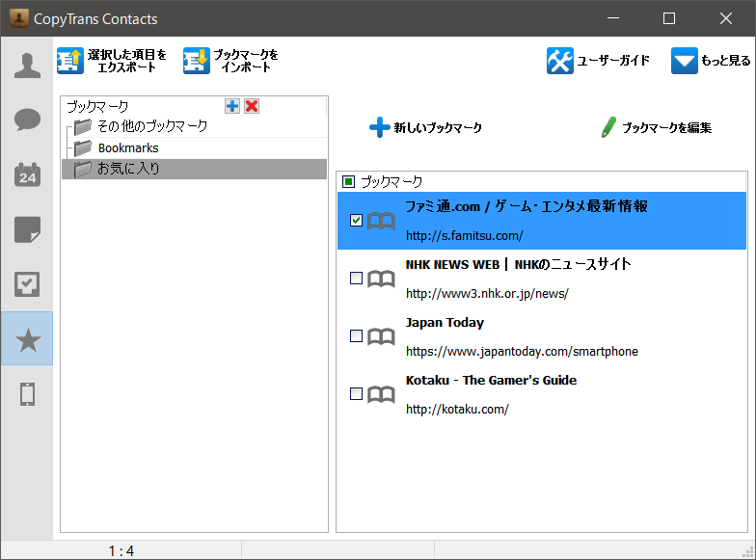Click https://www.japantoday.com/smartphone URL text

tap(522, 351)
